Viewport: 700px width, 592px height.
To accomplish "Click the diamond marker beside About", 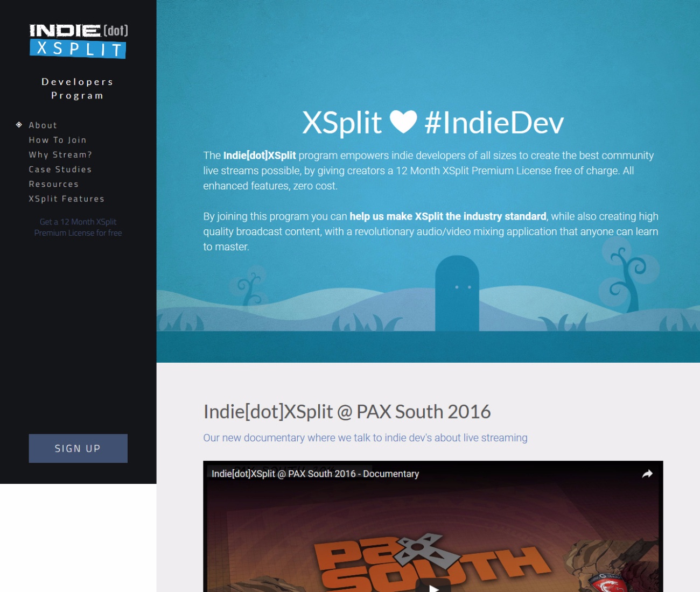I will point(19,125).
